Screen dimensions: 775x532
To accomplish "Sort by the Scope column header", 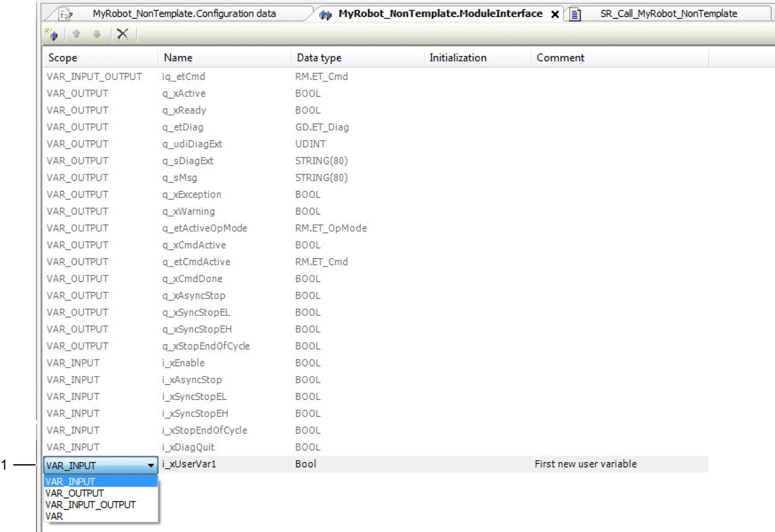I will coord(63,58).
